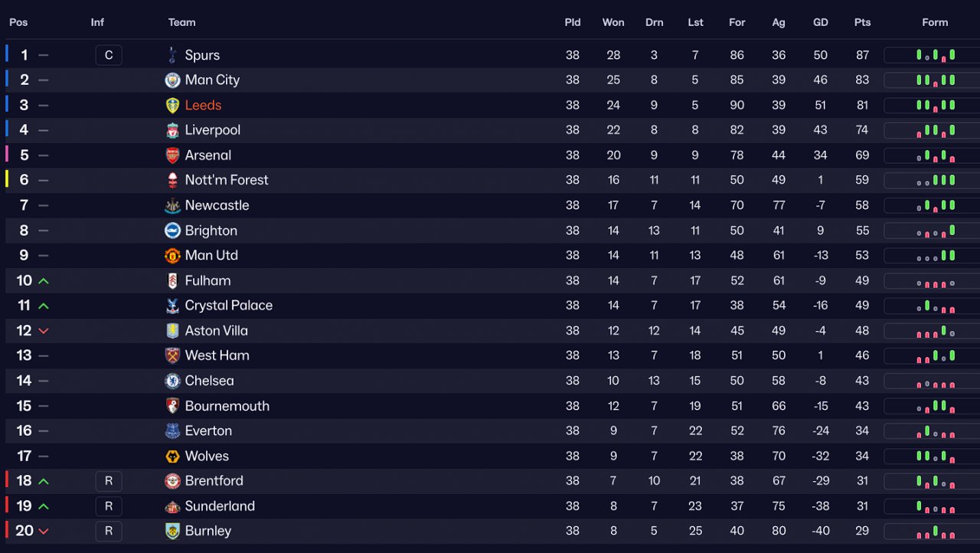Click the Chelsea club badge
This screenshot has height=553, width=980.
pyautogui.click(x=172, y=381)
